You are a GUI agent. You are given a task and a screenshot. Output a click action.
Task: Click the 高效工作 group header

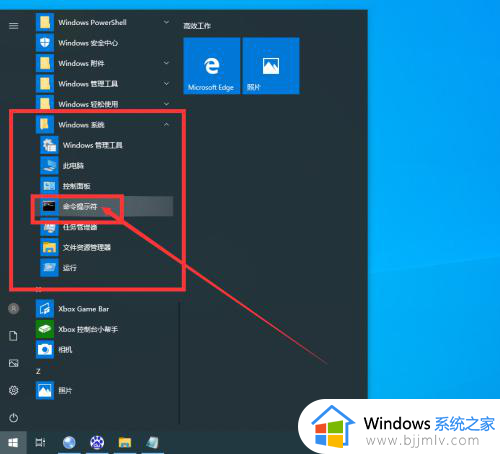[197, 26]
